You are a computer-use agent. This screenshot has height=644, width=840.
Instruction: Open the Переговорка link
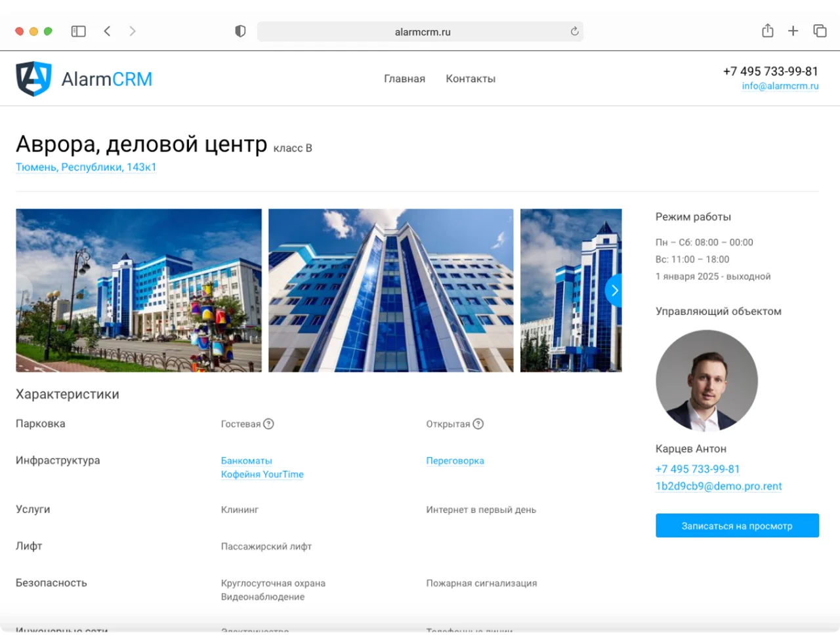[x=455, y=461]
